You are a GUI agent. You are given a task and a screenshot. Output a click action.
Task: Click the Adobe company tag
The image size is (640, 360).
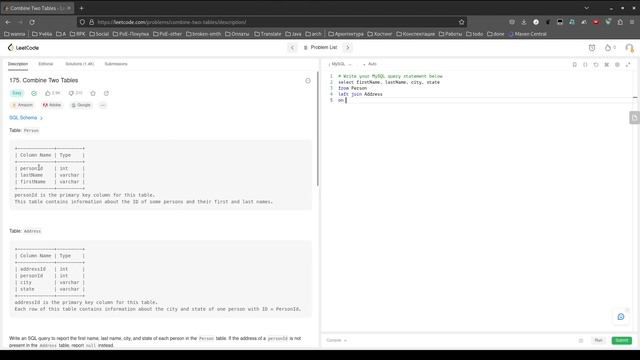tap(52, 105)
